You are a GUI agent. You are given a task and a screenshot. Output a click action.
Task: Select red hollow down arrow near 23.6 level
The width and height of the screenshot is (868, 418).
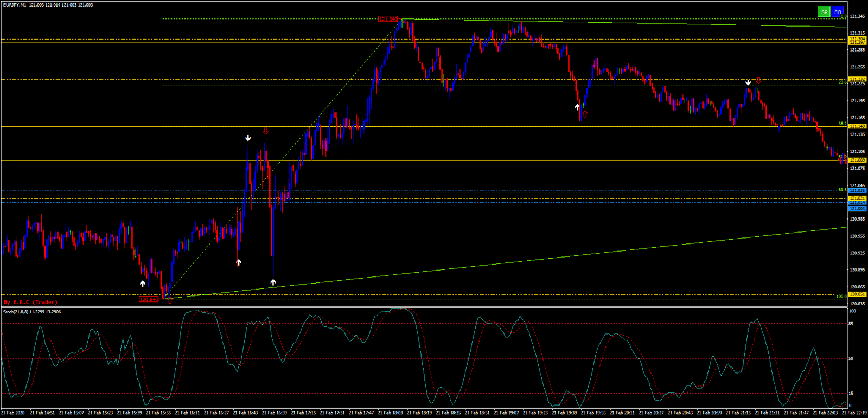[758, 81]
